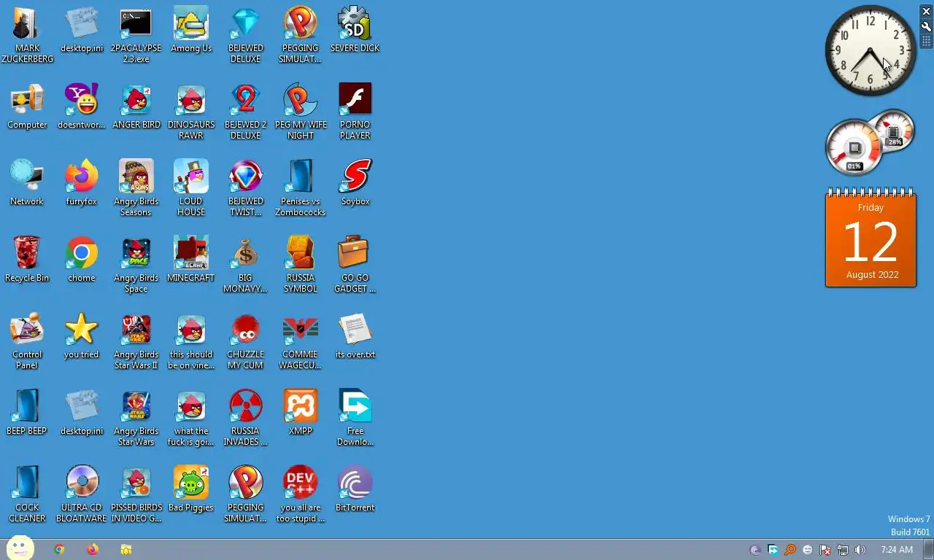
Task: Open the Recycle Bin
Action: [27, 259]
